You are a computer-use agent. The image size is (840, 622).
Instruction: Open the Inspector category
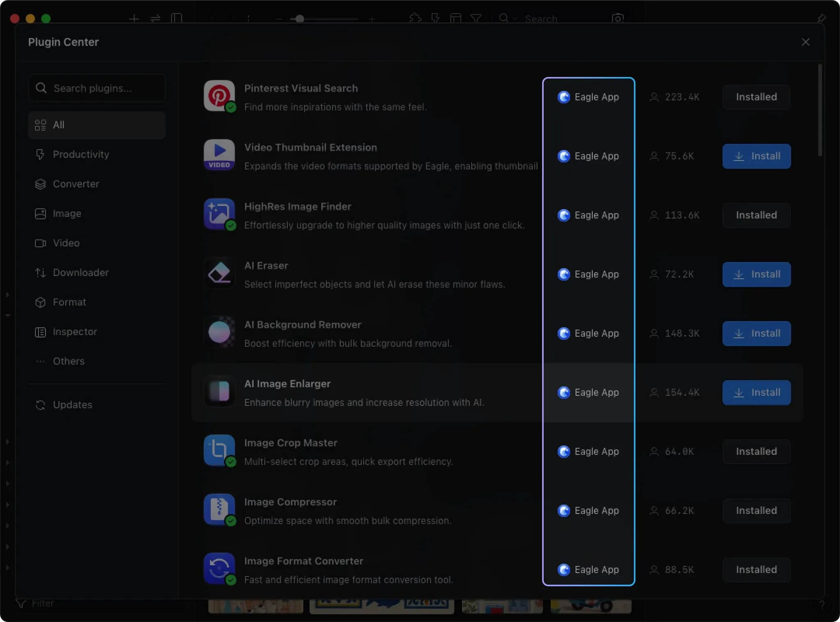97,332
